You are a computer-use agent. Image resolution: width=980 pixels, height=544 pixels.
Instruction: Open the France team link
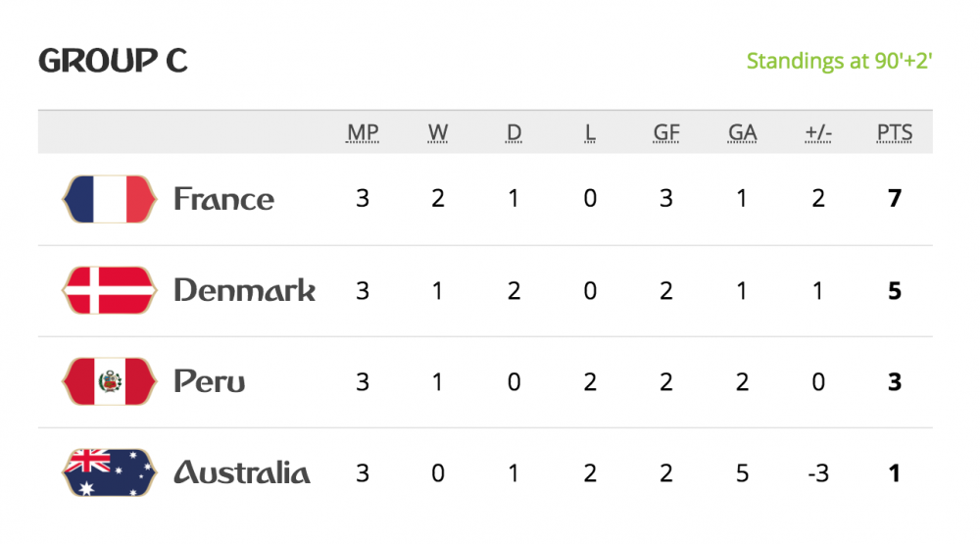[223, 199]
